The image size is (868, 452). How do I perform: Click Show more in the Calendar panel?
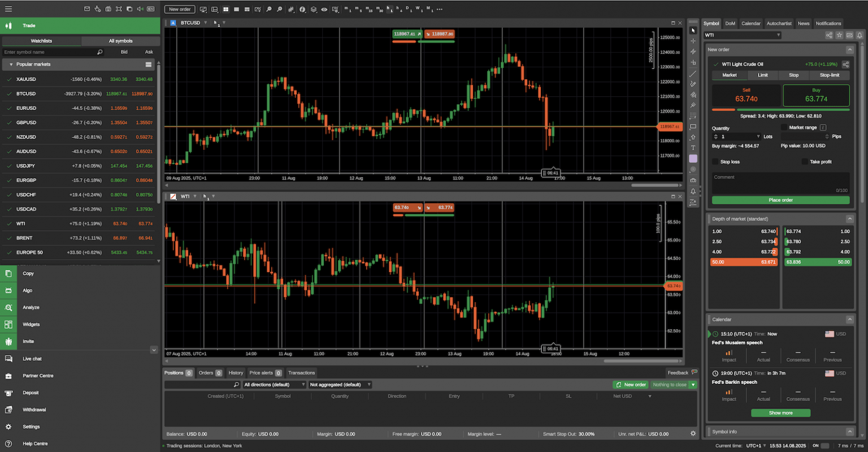[x=780, y=412]
